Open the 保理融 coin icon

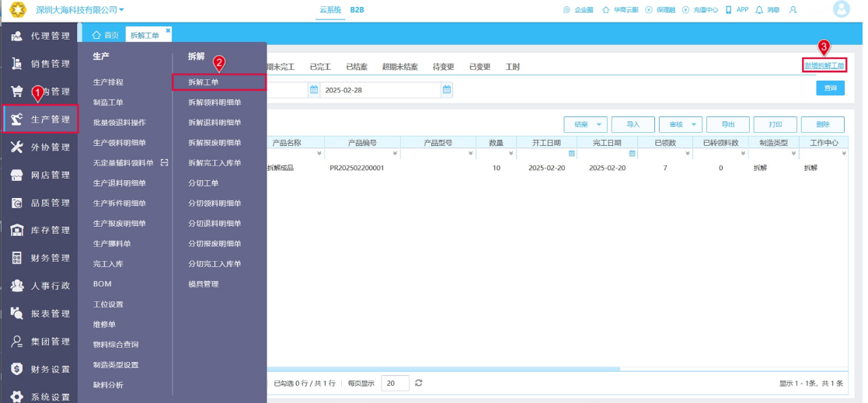click(649, 10)
